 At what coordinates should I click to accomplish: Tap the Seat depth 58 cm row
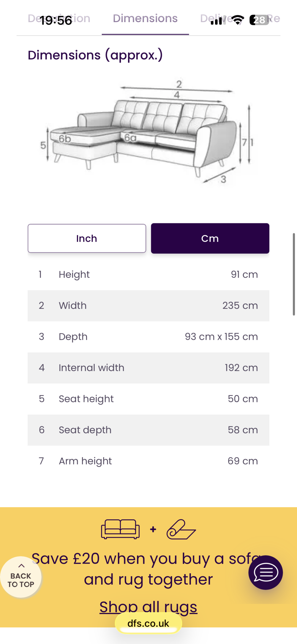coord(148,430)
